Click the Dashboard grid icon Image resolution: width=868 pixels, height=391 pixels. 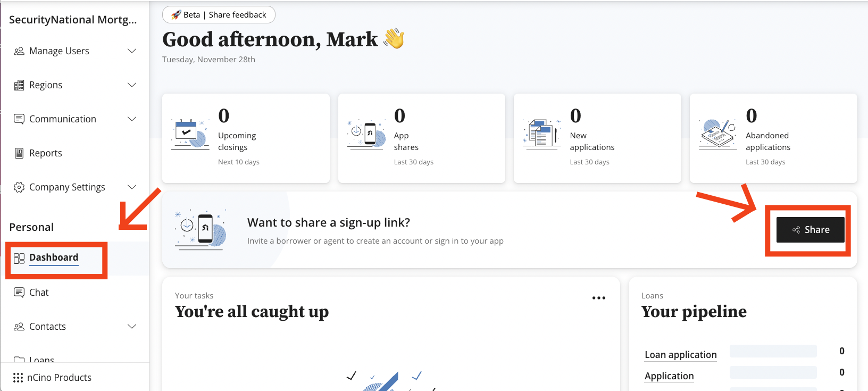(19, 259)
